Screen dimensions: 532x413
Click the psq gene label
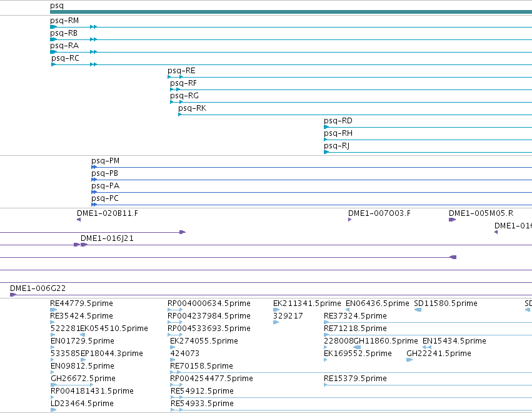coord(57,6)
